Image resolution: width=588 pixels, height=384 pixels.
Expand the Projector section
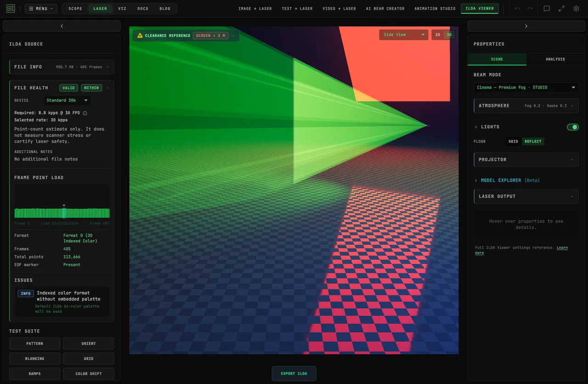tap(526, 160)
